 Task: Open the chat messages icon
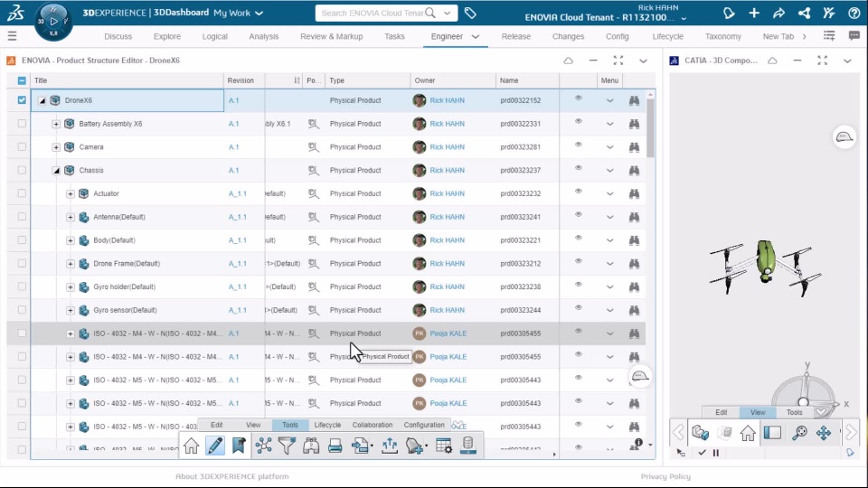[854, 36]
